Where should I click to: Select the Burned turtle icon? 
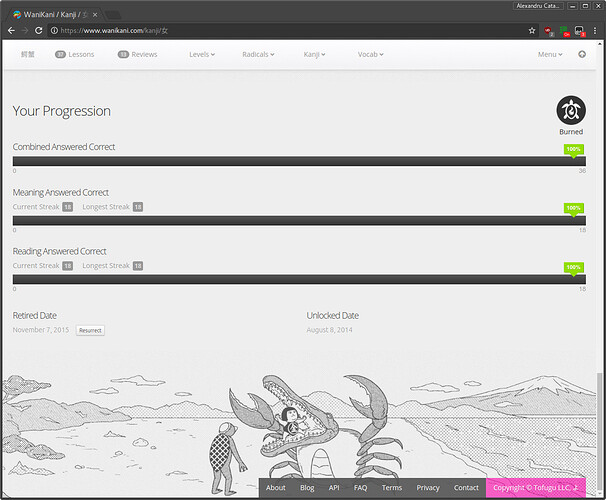[571, 110]
